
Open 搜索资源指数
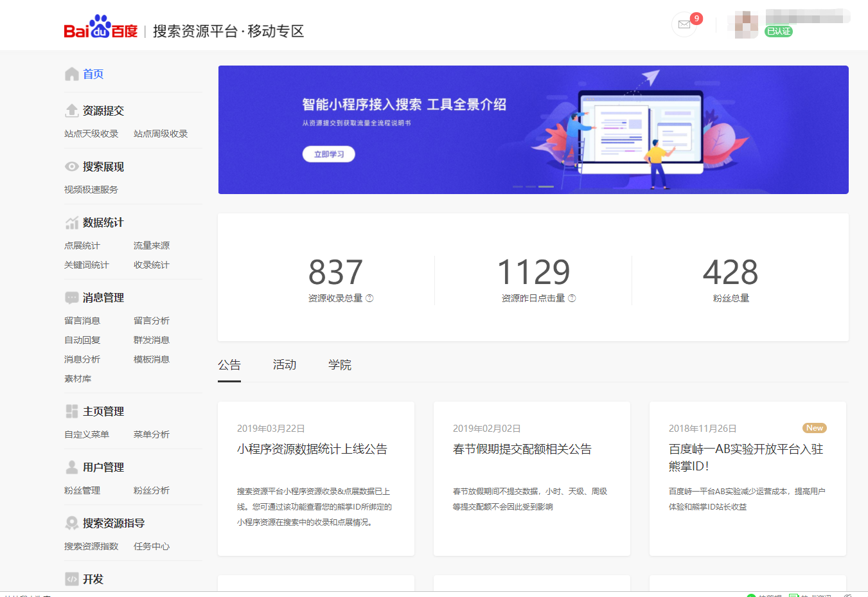(x=91, y=546)
